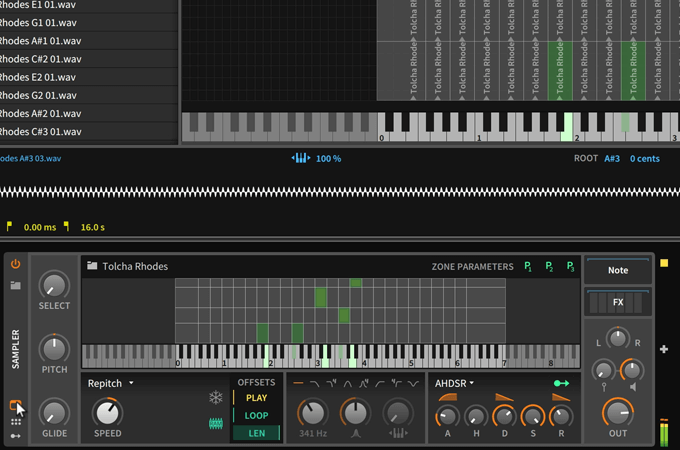Select the steep high-pass filter icon
The height and width of the screenshot is (450, 680).
point(397,383)
